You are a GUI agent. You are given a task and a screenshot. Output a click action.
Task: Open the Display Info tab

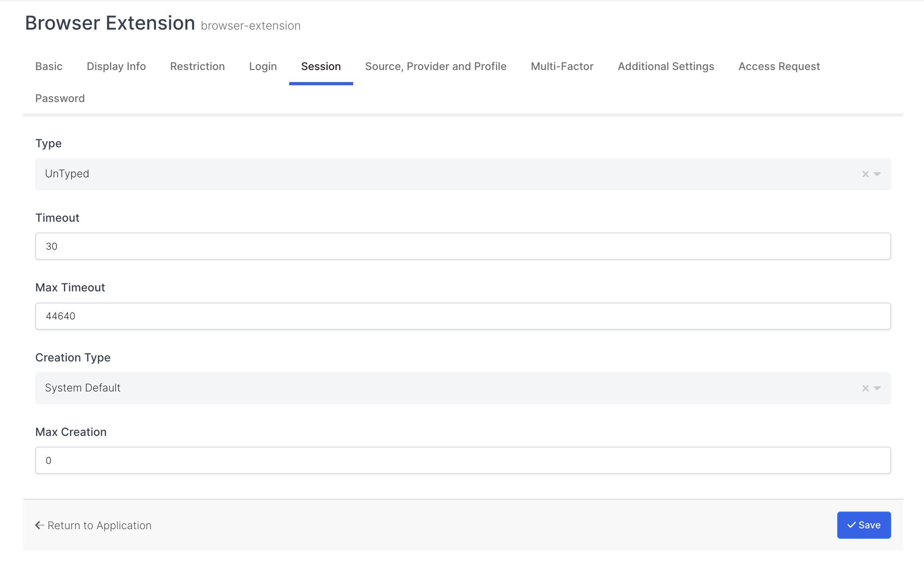tap(116, 66)
